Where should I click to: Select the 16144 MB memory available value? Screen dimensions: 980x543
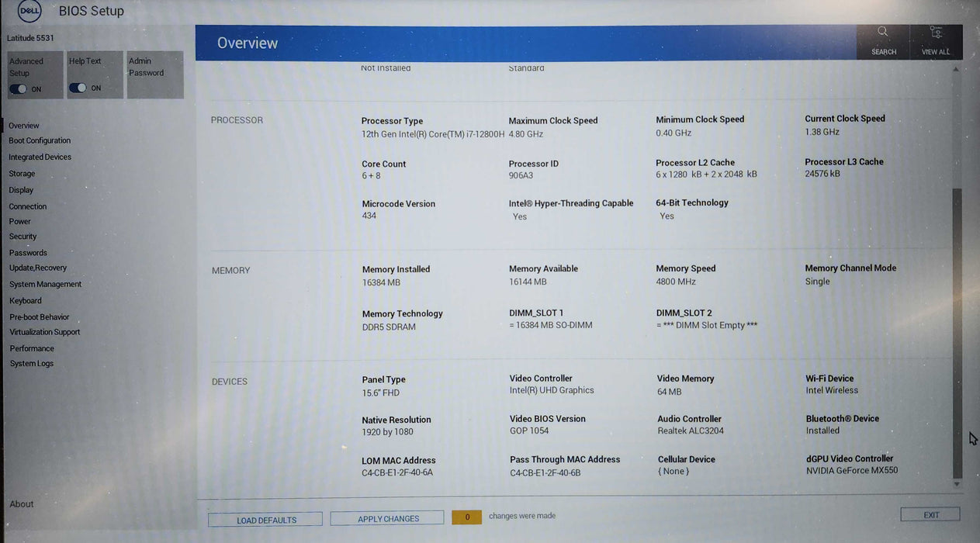coord(528,282)
